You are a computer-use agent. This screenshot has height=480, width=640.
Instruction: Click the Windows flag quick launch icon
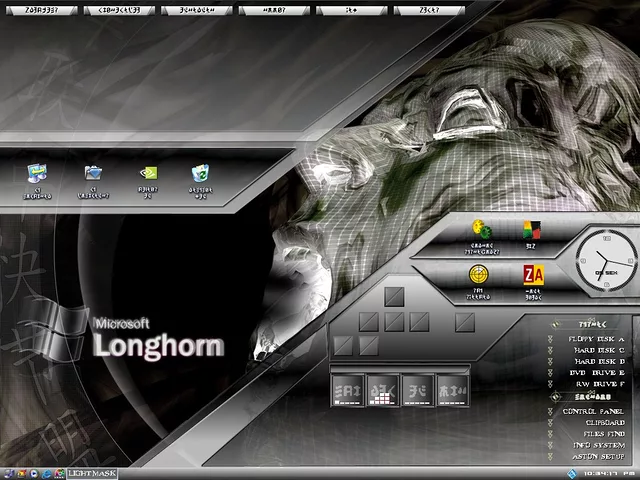(x=22, y=474)
